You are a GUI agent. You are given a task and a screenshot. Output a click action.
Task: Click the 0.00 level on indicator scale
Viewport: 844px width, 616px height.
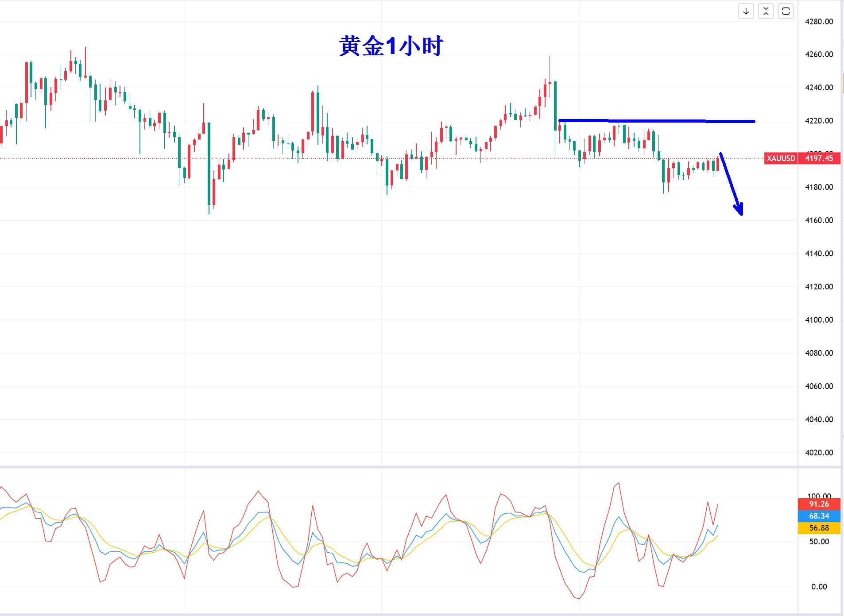point(819,587)
